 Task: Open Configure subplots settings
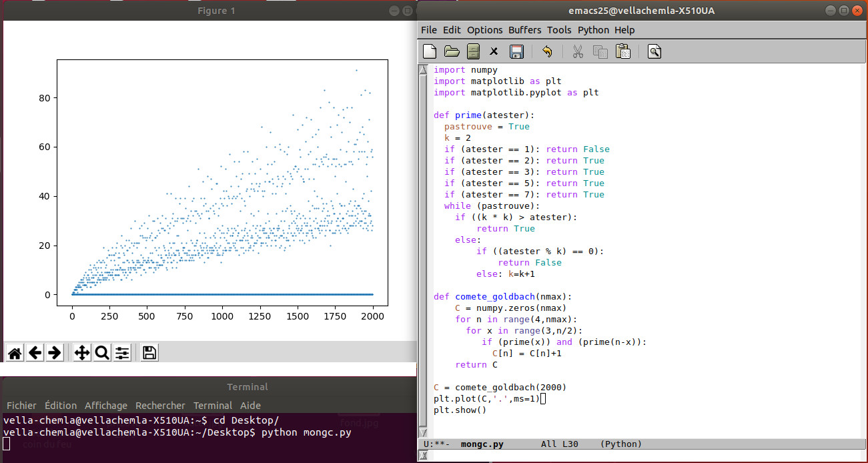coord(122,353)
